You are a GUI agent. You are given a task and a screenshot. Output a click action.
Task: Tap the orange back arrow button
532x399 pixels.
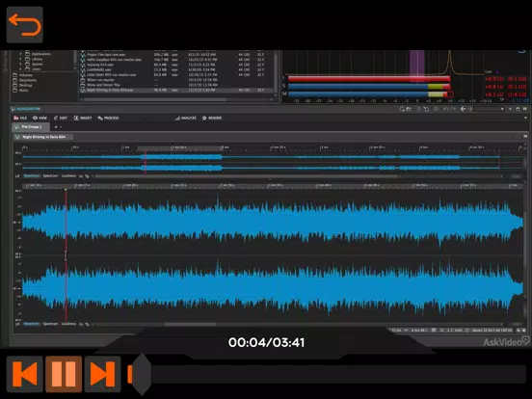[25, 25]
